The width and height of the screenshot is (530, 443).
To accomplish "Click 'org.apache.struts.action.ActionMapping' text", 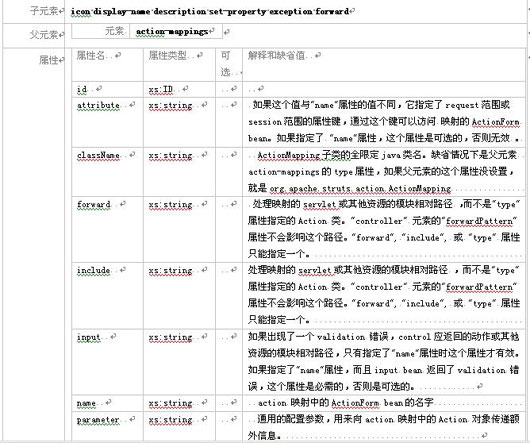I will click(x=360, y=189).
